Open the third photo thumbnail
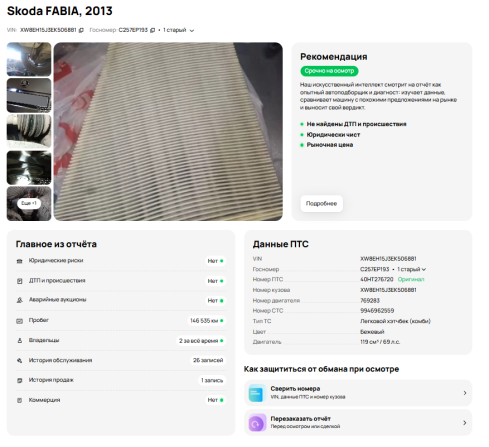 [x=29, y=131]
